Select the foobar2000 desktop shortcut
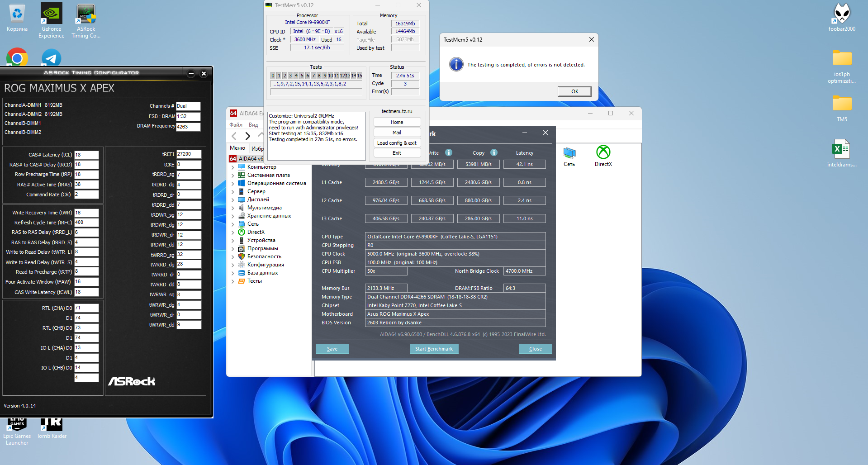The height and width of the screenshot is (465, 868). (x=842, y=18)
